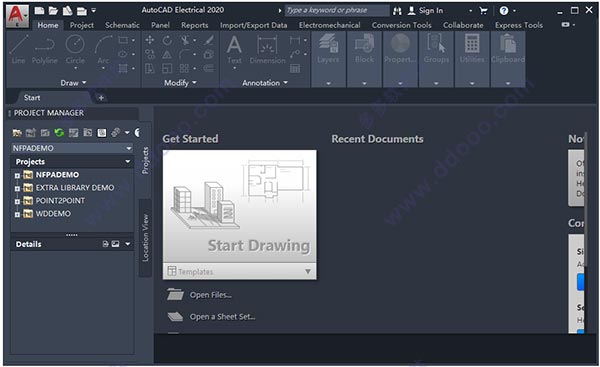600x367 pixels.
Task: Open the Draw panel dropdown arrow
Action: click(x=84, y=83)
